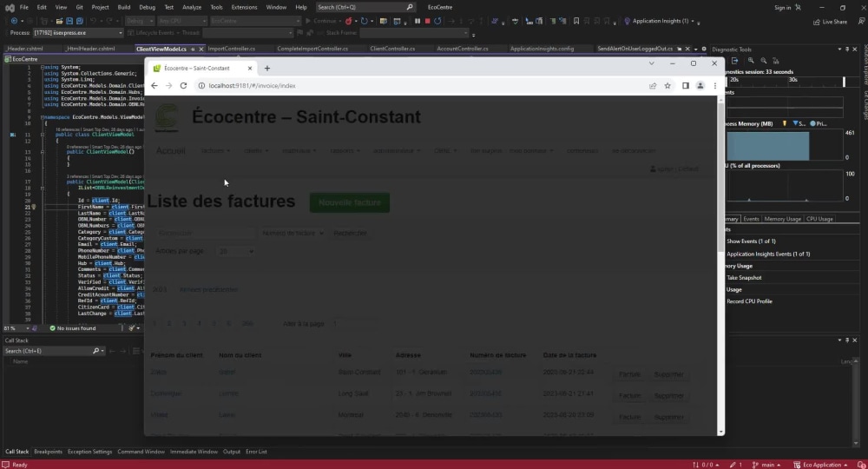This screenshot has height=469, width=868.
Task: Open the browser profile avatar
Action: pos(700,86)
